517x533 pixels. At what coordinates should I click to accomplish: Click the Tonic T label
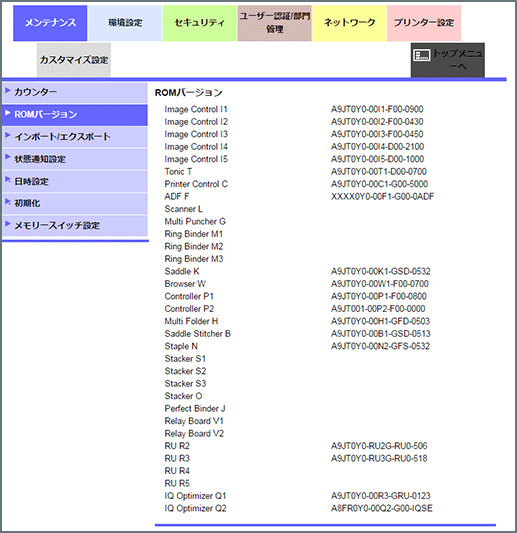point(178,172)
